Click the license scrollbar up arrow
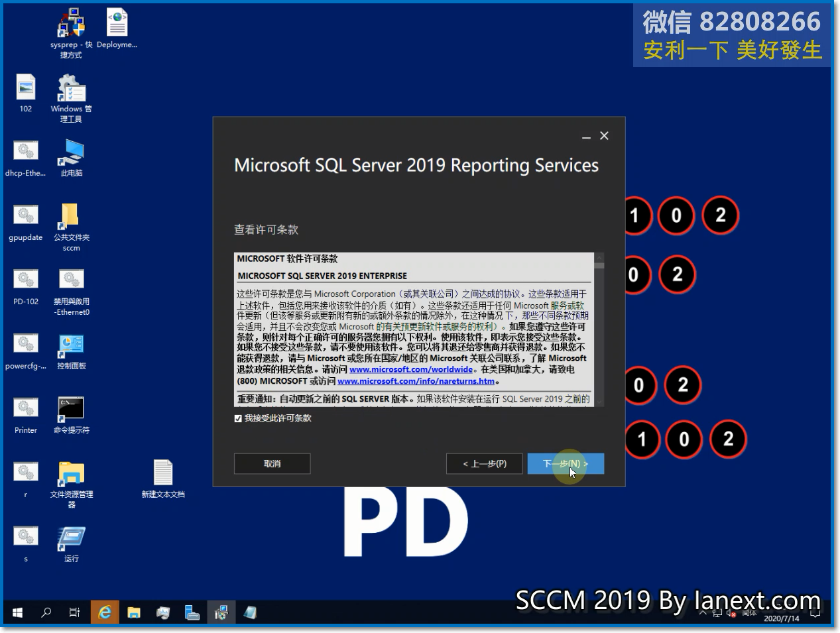The width and height of the screenshot is (840, 633). click(x=599, y=257)
